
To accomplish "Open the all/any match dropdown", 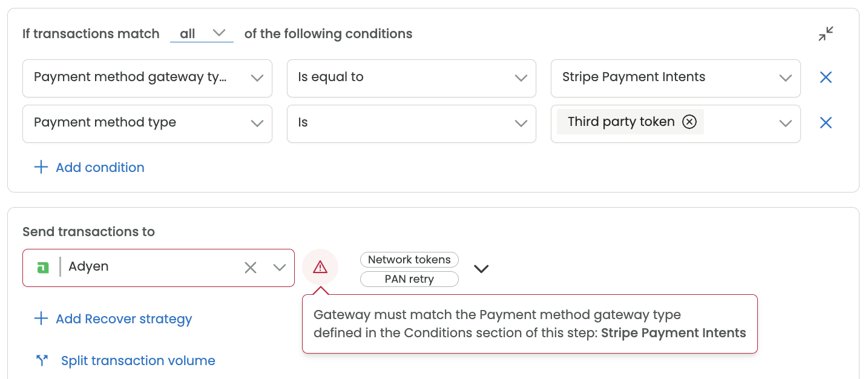I will coord(202,33).
